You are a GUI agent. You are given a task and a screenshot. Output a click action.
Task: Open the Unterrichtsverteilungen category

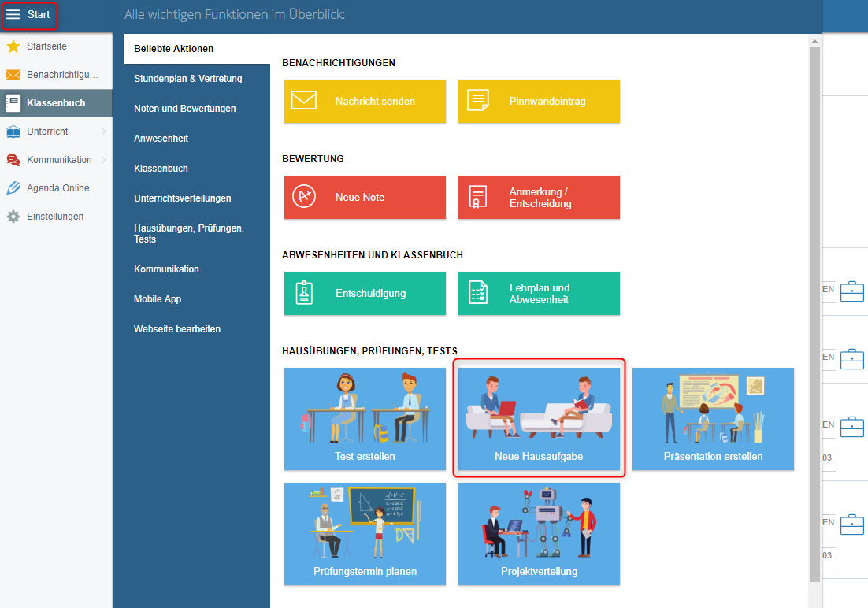183,198
